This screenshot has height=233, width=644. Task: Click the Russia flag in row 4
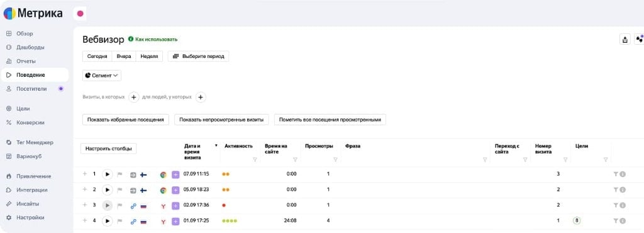pyautogui.click(x=144, y=222)
